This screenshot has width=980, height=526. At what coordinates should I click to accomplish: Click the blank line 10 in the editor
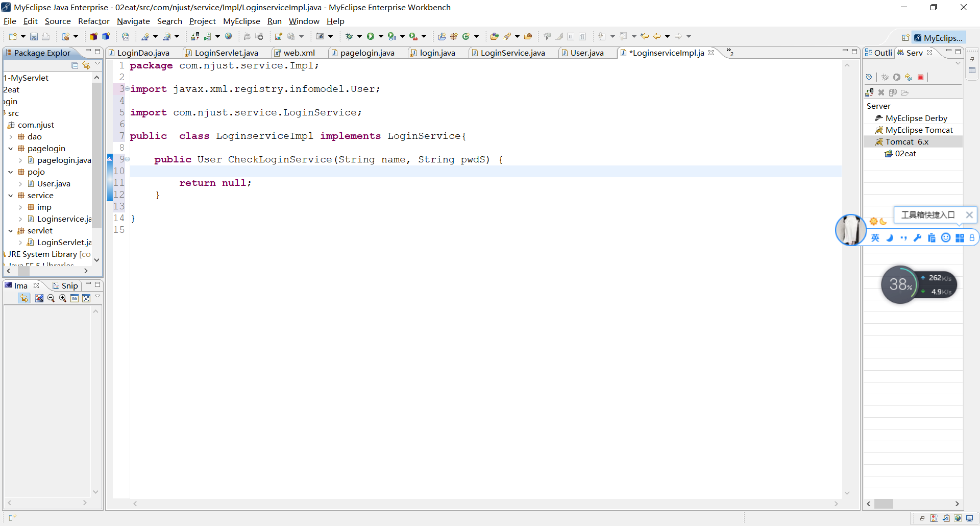point(485,171)
